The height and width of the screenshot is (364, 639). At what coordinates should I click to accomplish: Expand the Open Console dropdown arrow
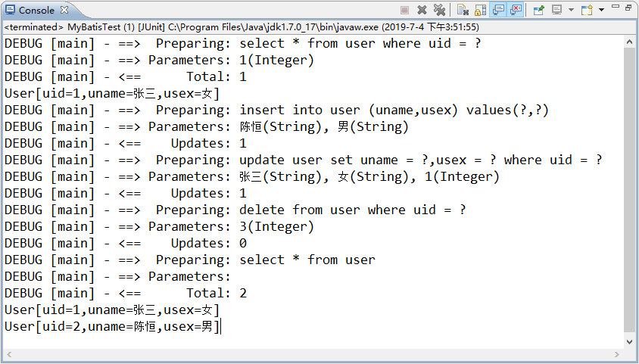coord(601,10)
